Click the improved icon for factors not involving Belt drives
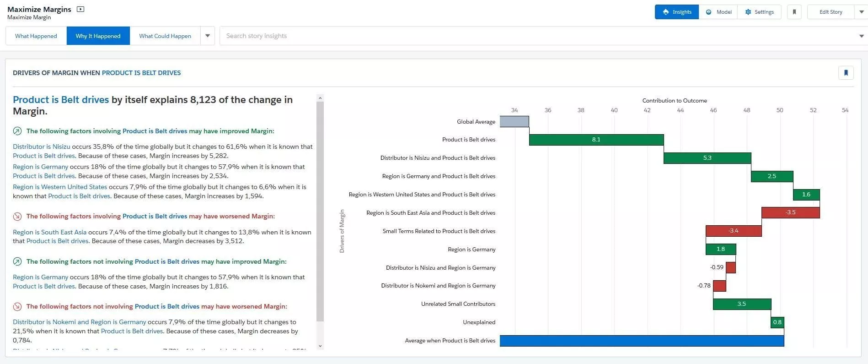Screen dimensions: 868x364 pos(17,261)
